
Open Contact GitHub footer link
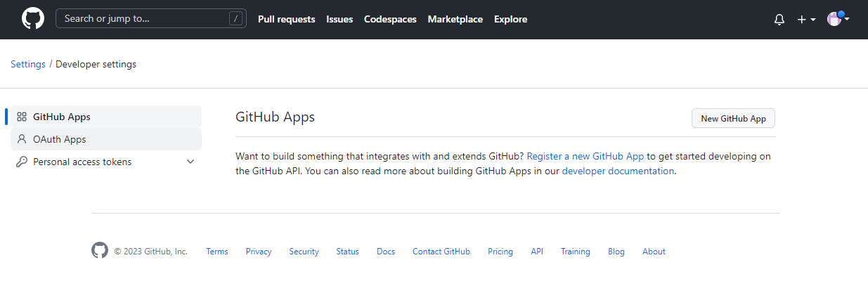pyautogui.click(x=441, y=252)
